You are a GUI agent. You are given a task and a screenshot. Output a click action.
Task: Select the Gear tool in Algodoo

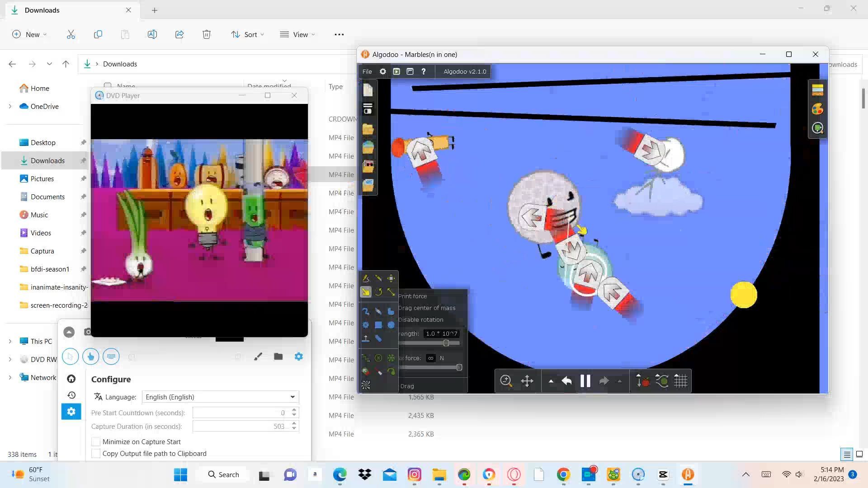point(366,325)
